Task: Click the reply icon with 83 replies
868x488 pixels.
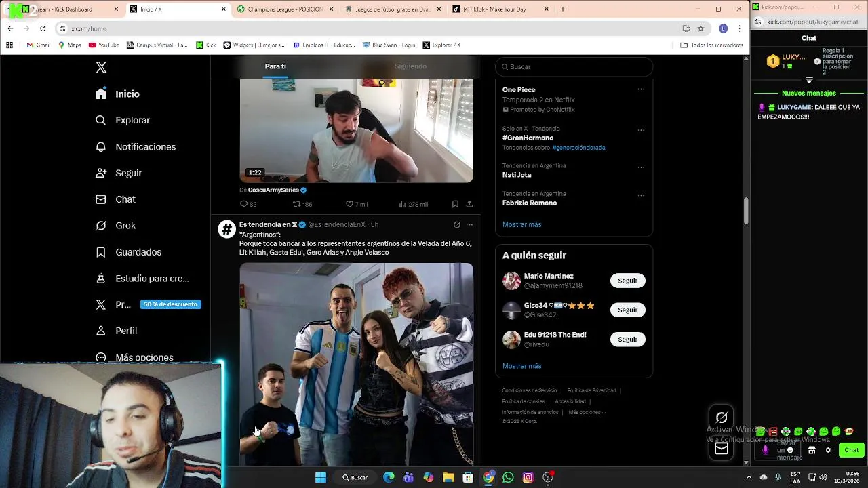Action: coord(244,204)
